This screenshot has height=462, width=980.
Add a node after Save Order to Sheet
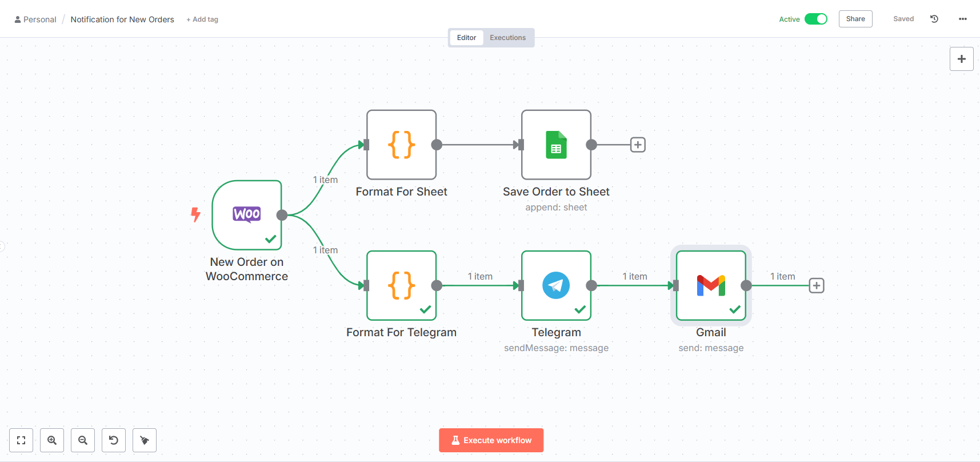tap(638, 145)
